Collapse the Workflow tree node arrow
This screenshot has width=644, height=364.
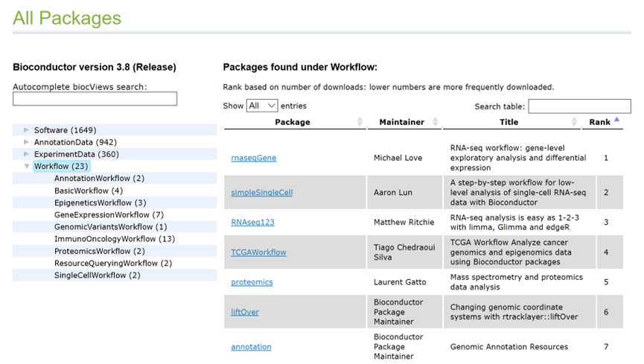coord(26,167)
